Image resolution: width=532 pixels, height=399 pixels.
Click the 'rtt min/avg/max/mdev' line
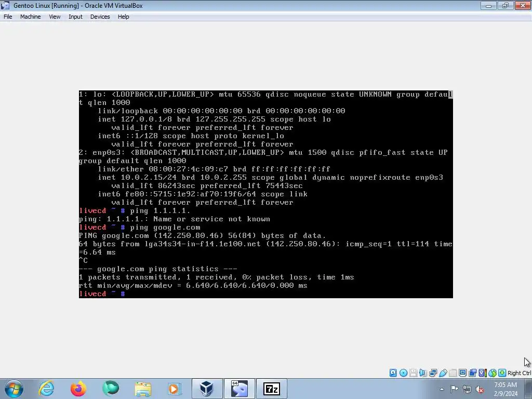coord(193,285)
